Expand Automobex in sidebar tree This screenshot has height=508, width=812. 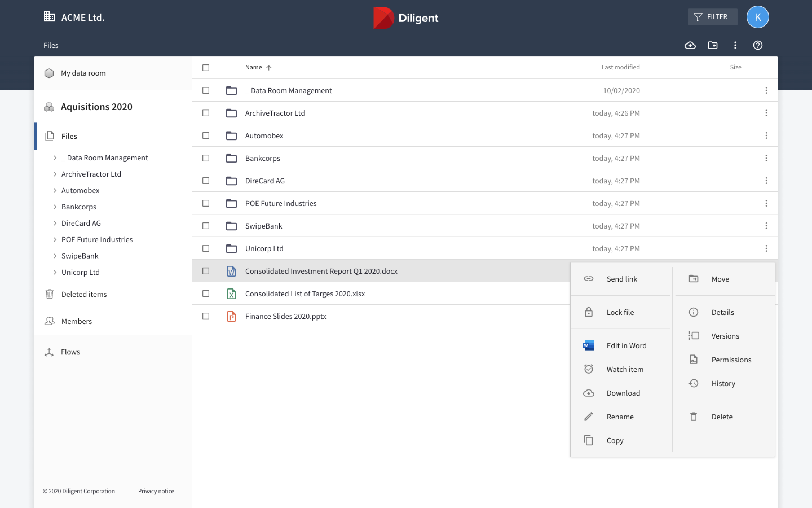tap(55, 190)
